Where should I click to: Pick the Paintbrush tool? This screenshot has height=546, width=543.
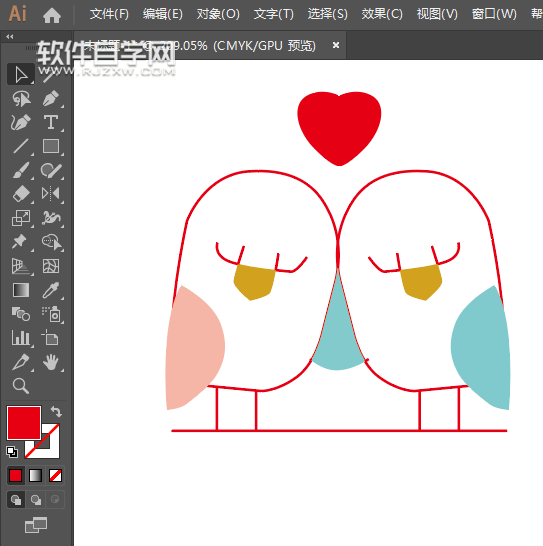[x=21, y=170]
